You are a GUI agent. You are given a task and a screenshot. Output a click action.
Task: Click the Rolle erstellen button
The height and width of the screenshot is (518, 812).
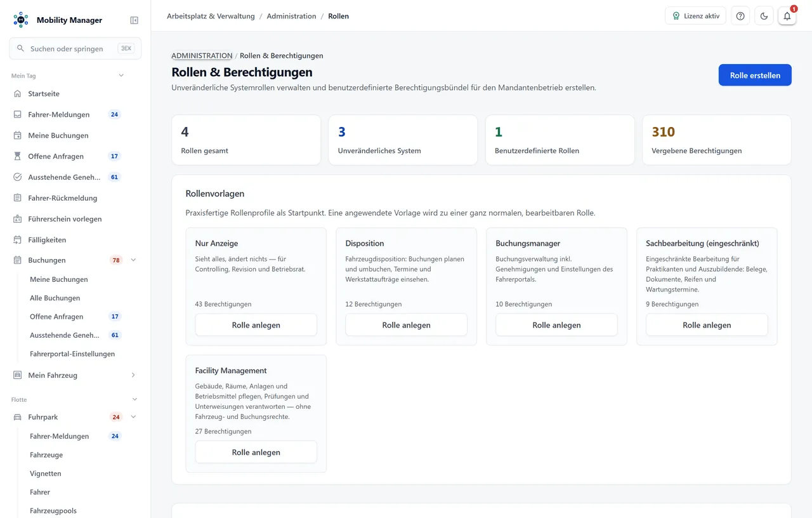click(755, 75)
